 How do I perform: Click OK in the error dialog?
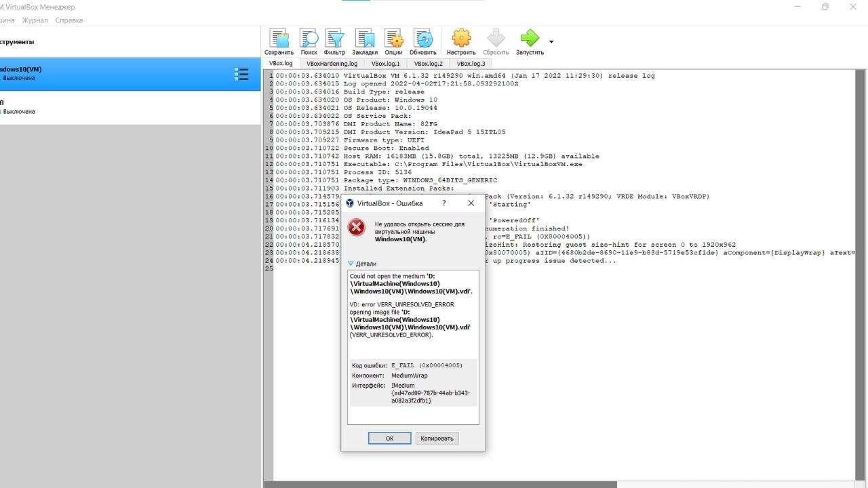389,439
